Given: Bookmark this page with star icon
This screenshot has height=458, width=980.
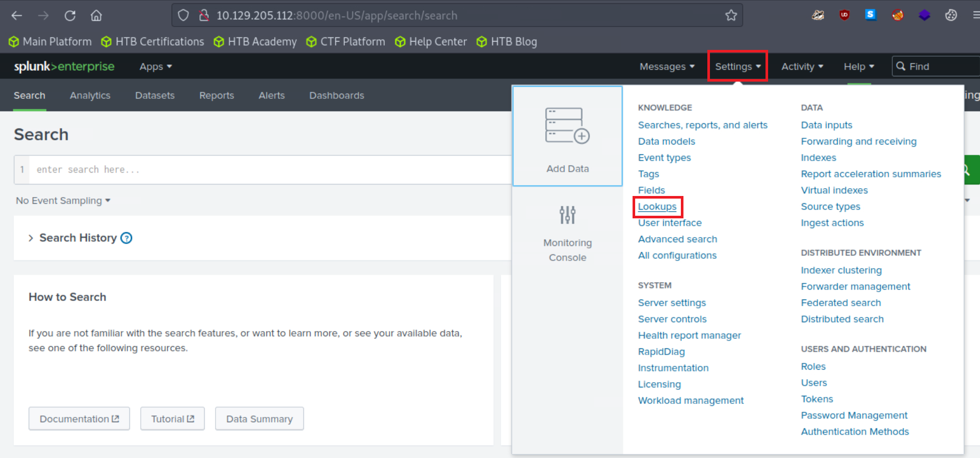Looking at the screenshot, I should (x=731, y=16).
